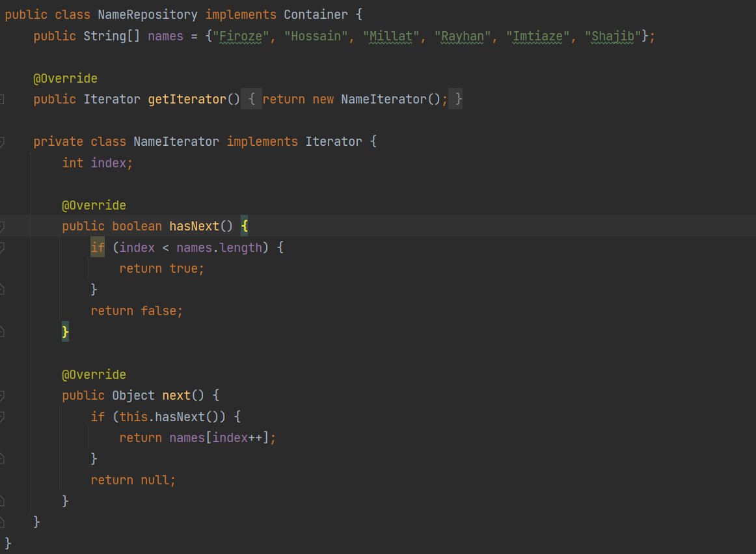The width and height of the screenshot is (756, 554).
Task: Click the highlighted 'if' keyword in hasNext
Action: tap(98, 247)
